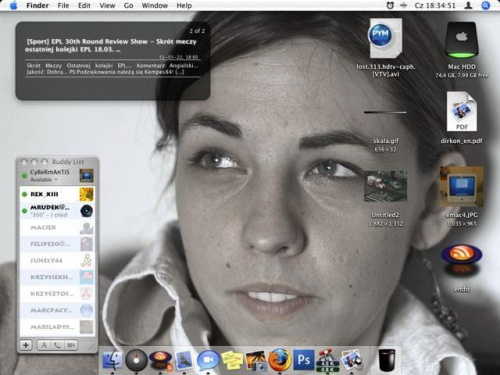Open the View menu
The height and width of the screenshot is (375, 500).
[x=107, y=5]
